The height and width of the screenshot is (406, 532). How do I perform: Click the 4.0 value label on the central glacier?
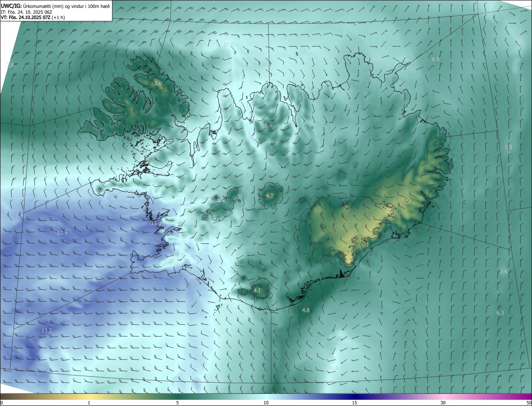coord(269,196)
